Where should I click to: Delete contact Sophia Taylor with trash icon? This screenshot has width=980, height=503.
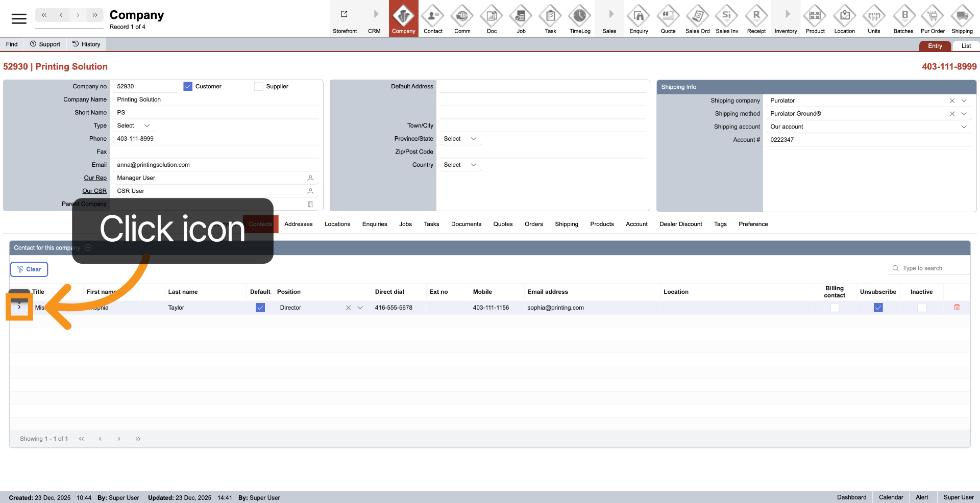click(957, 307)
